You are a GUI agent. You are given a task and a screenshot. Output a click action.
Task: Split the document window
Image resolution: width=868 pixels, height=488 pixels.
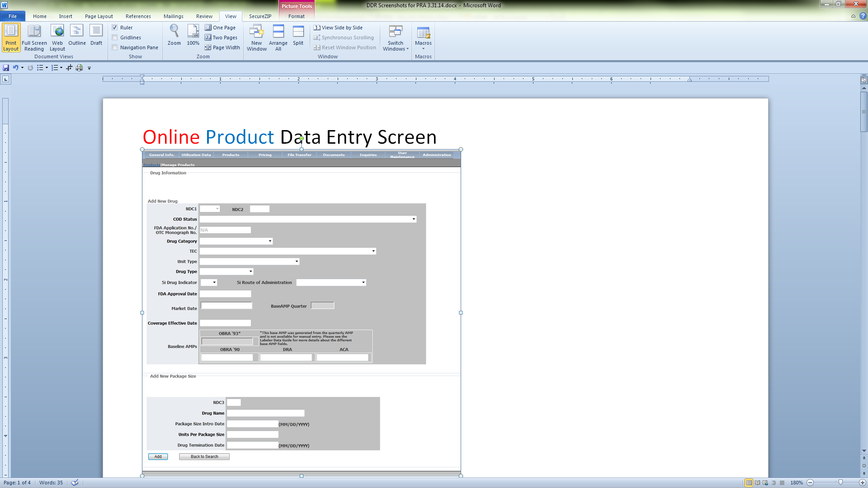(x=298, y=35)
